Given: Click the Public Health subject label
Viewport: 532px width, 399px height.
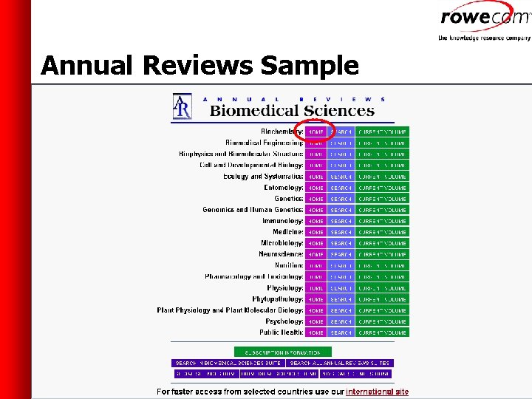Looking at the screenshot, I should pyautogui.click(x=282, y=332).
